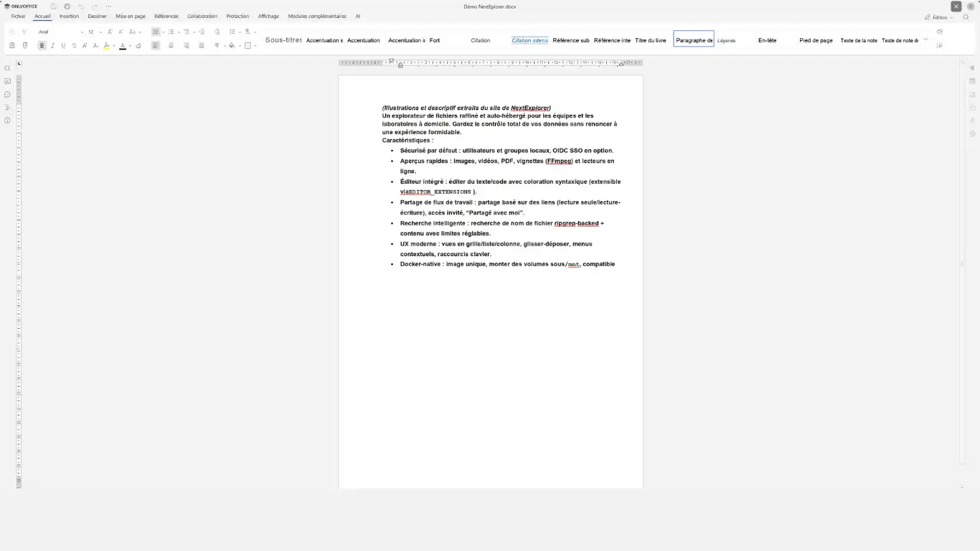Toggle Underline formatting
The image size is (980, 551).
63,45
